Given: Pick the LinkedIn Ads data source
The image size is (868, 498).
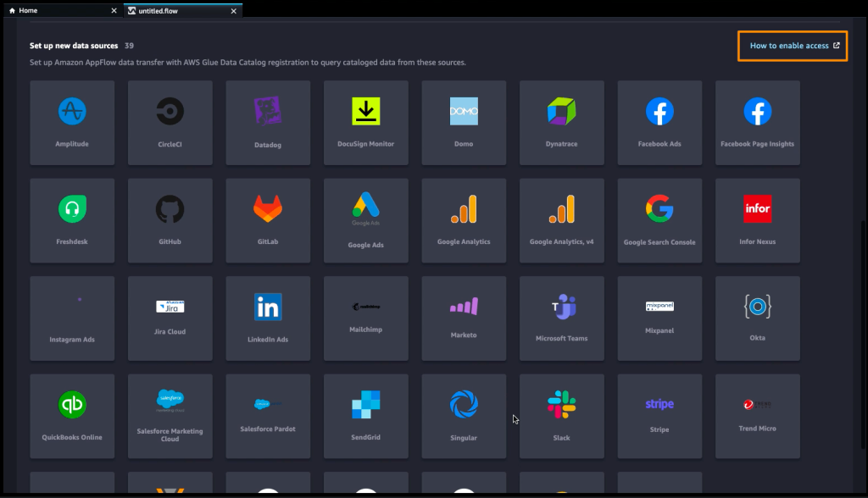Looking at the screenshot, I should click(268, 318).
